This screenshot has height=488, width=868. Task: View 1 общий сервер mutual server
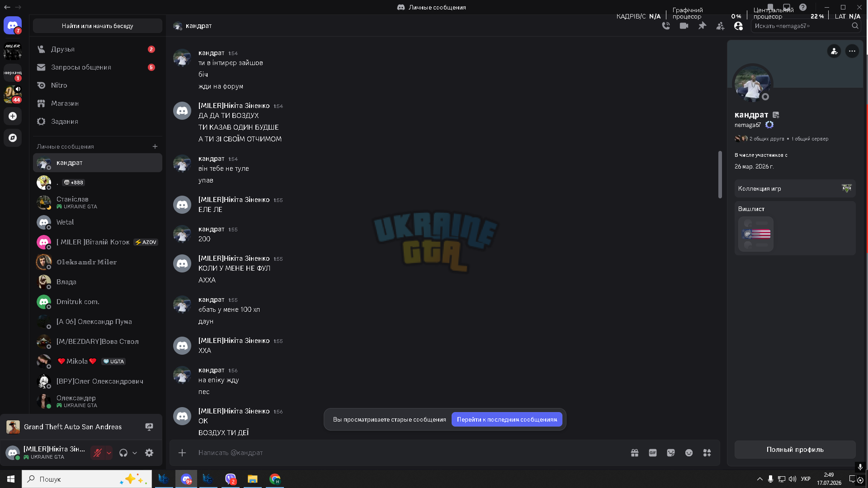[x=810, y=139]
